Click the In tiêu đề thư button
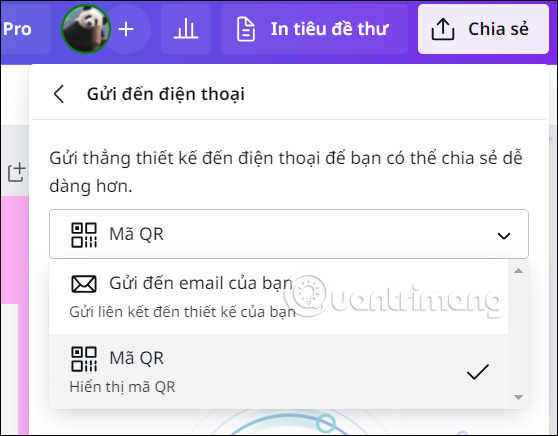558x436 pixels. [314, 29]
